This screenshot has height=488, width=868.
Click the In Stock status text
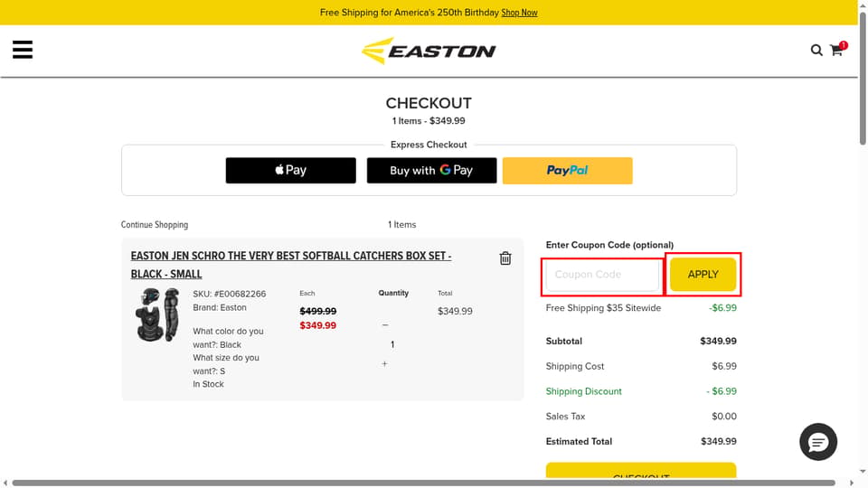click(208, 384)
